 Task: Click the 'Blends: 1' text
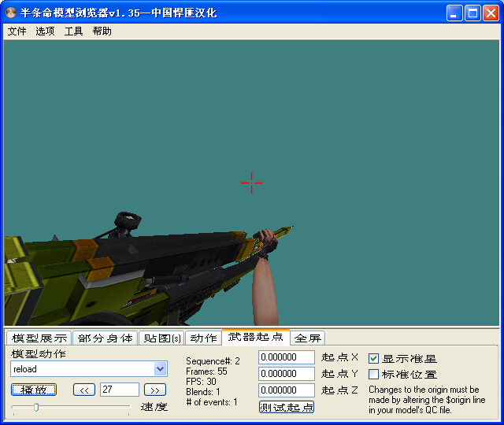pyautogui.click(x=203, y=392)
